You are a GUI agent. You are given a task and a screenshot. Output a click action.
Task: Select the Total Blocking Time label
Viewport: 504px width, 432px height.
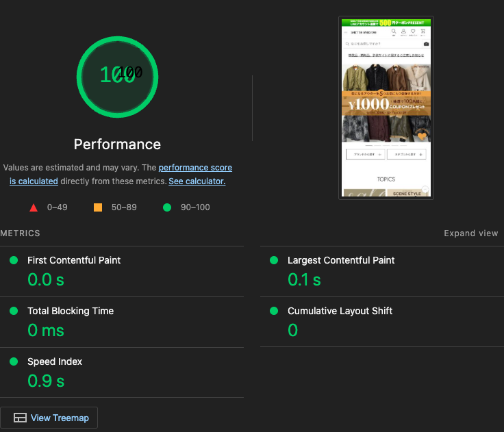coord(71,311)
